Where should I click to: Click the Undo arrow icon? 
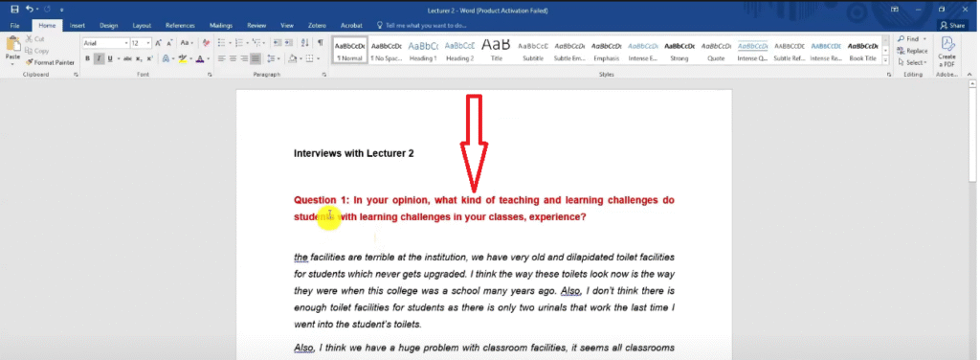[x=30, y=10]
